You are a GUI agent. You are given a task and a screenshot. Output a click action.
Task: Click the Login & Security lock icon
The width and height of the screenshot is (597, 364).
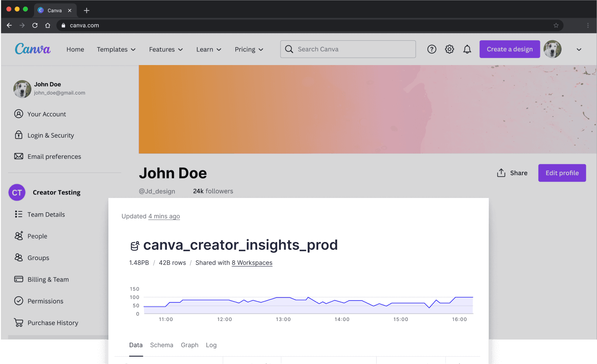pos(19,135)
